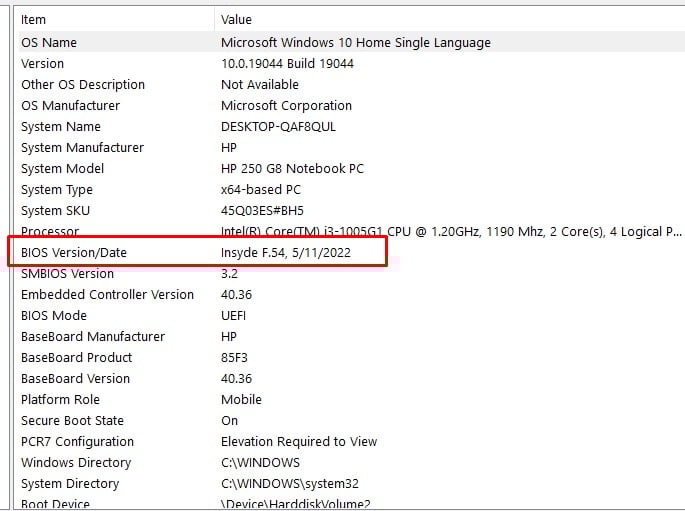Image resolution: width=685 pixels, height=511 pixels.
Task: Click the 'Insyde F.54, 5/11/2022' value
Action: 286,252
